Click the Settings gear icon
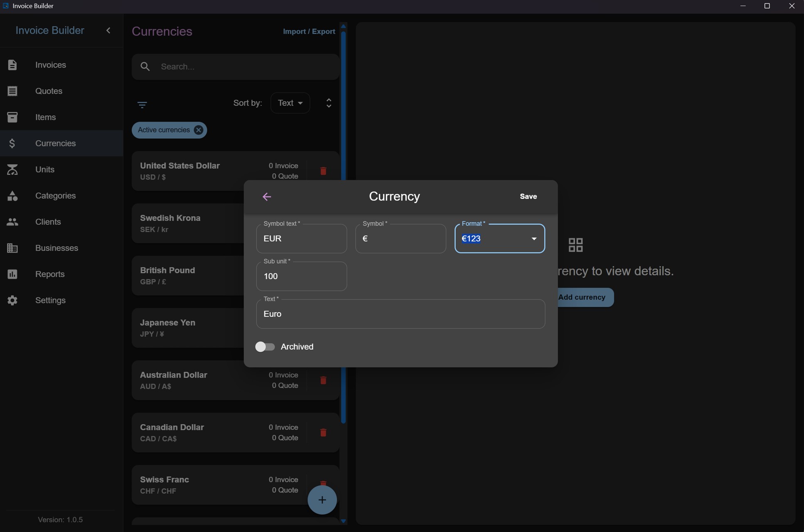This screenshot has height=532, width=804. [12, 300]
